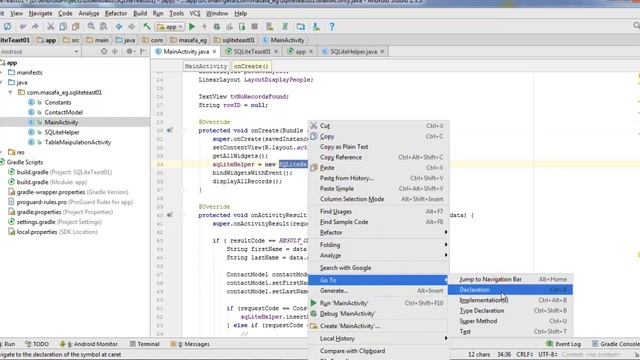Click the Help question mark icon
This screenshot has height=360, width=640.
[x=332, y=27]
